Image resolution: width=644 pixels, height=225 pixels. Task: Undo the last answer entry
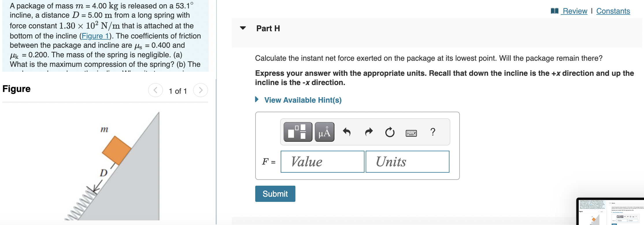[347, 132]
